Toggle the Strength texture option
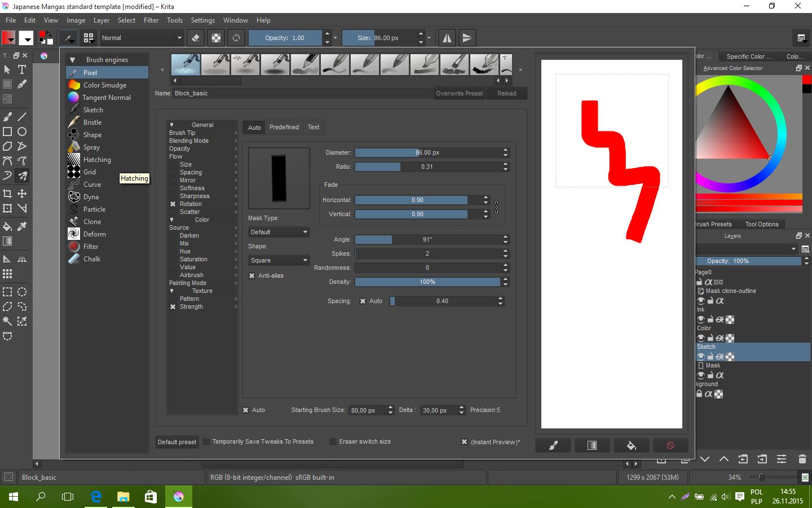 coord(173,306)
